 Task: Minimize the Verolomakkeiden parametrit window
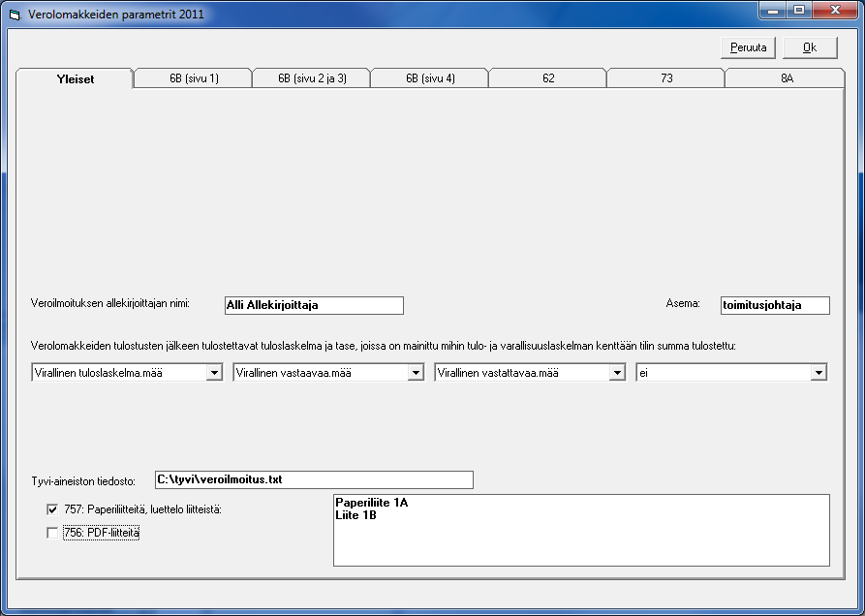773,10
